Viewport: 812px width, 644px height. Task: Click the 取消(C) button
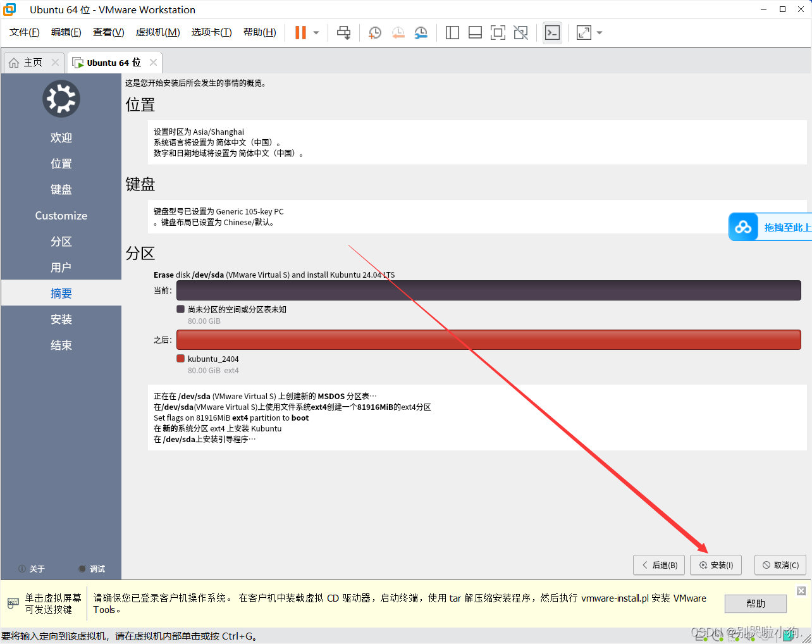780,565
